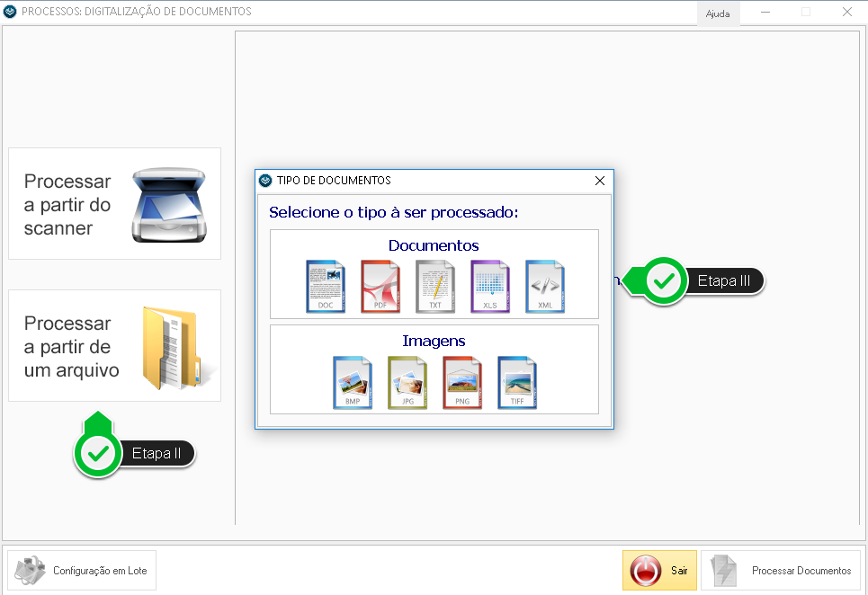Click Processar a partir do scanner
This screenshot has height=595, width=868.
pos(114,203)
